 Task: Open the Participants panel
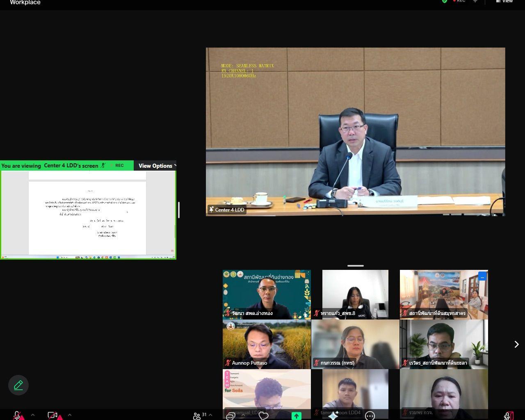[x=197, y=415]
